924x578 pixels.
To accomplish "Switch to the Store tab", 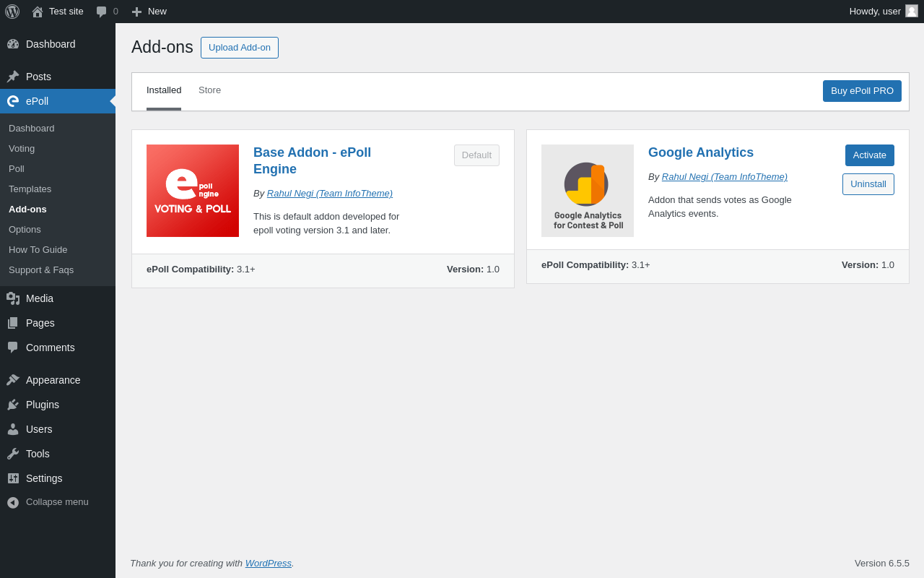I will [x=209, y=90].
